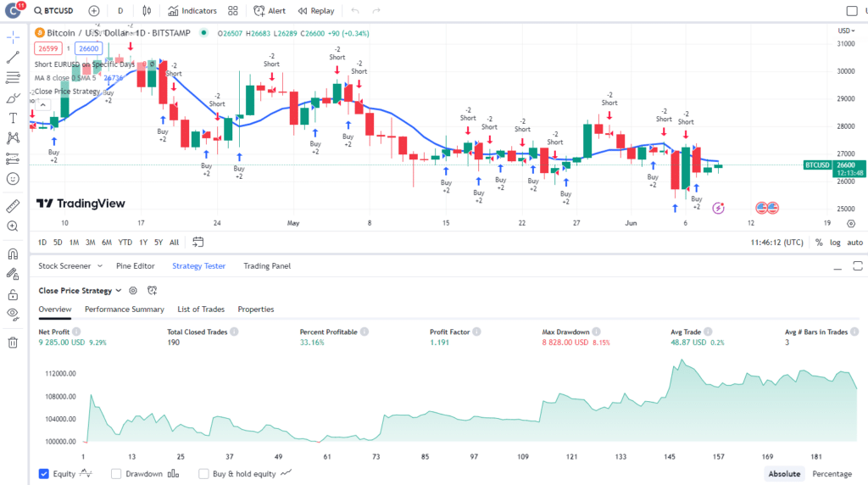Click the purple lightning event marker
The height and width of the screenshot is (485, 868).
(x=719, y=209)
